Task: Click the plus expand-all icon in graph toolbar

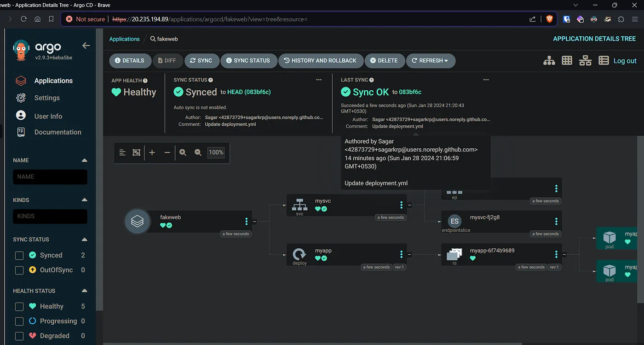Action: tap(152, 152)
